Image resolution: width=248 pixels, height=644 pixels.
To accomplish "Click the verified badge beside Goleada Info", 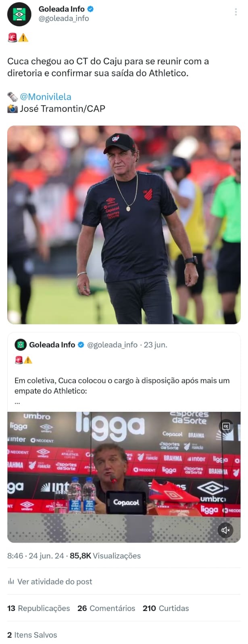I will pos(91,9).
